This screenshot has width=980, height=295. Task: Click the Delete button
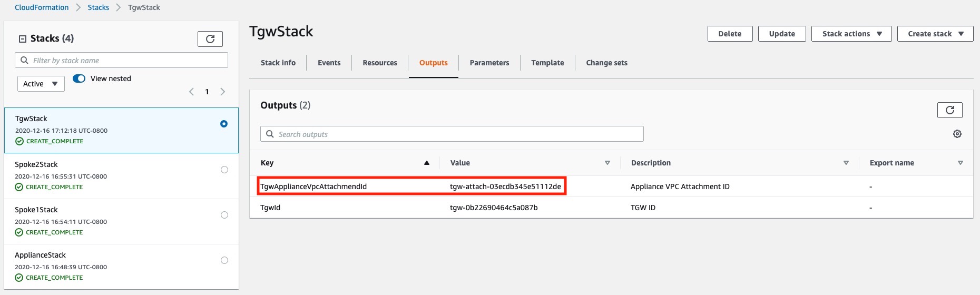tap(730, 34)
